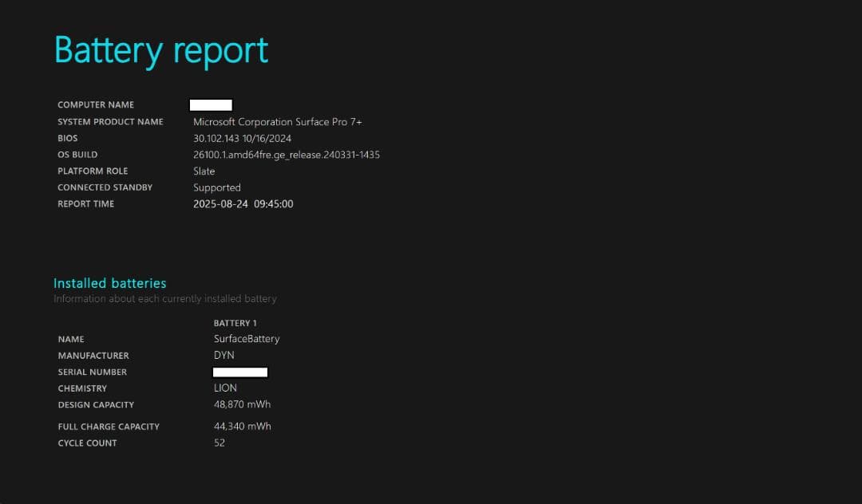Click the DYN manufacturer value

point(223,356)
